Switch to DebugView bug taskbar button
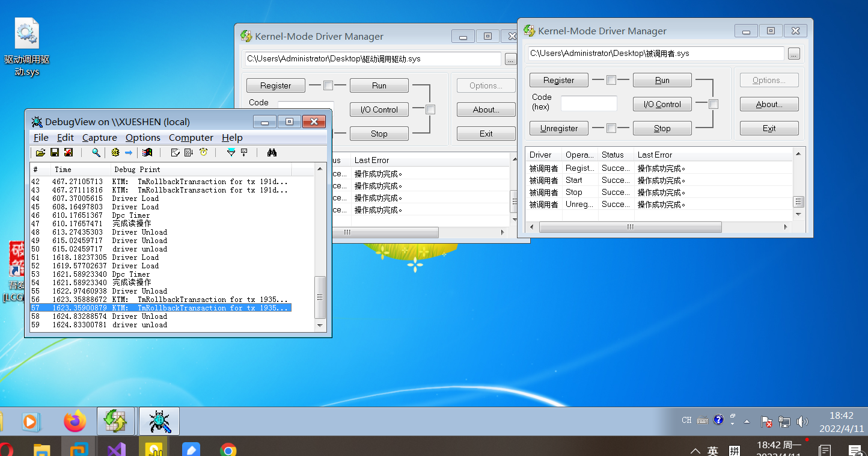The height and width of the screenshot is (456, 868). pyautogui.click(x=160, y=422)
